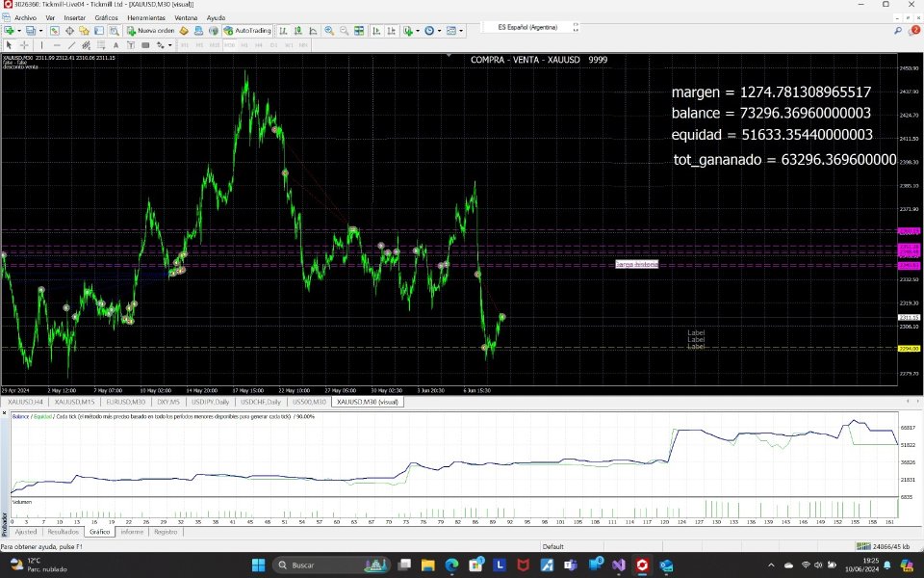The height and width of the screenshot is (578, 924).
Task: Open the profiles dropdown on the toolbar
Action: (40, 30)
